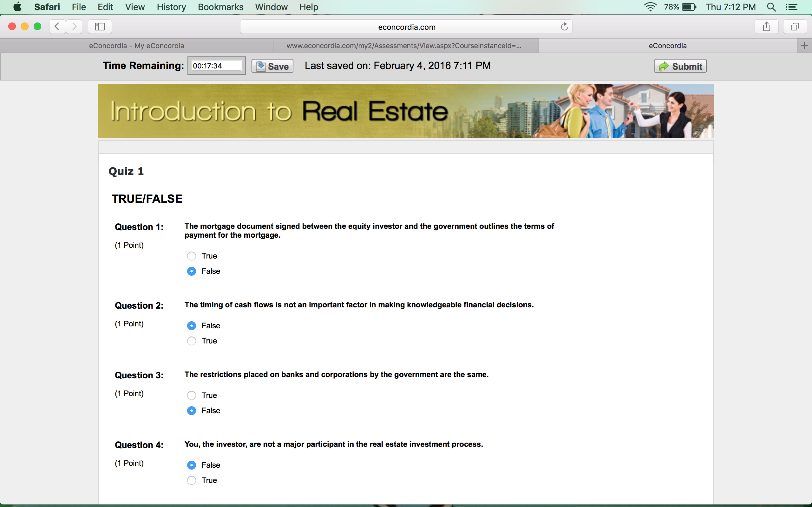This screenshot has height=507, width=812.
Task: Show all tabs overview icon
Action: coord(795,27)
